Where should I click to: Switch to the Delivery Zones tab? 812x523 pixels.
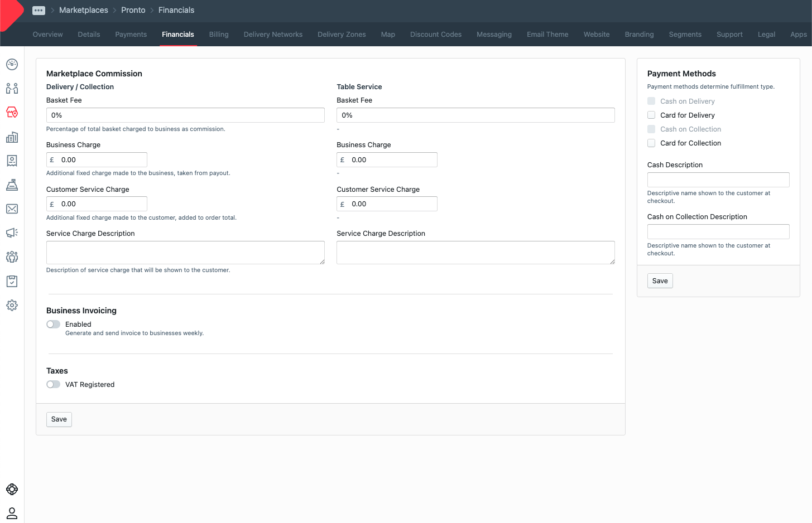pyautogui.click(x=342, y=35)
